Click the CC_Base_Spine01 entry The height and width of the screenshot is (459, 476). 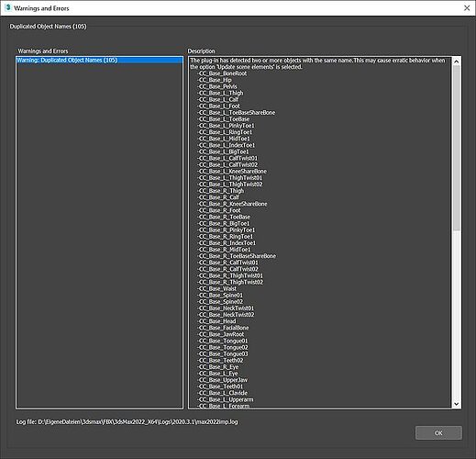tap(220, 296)
